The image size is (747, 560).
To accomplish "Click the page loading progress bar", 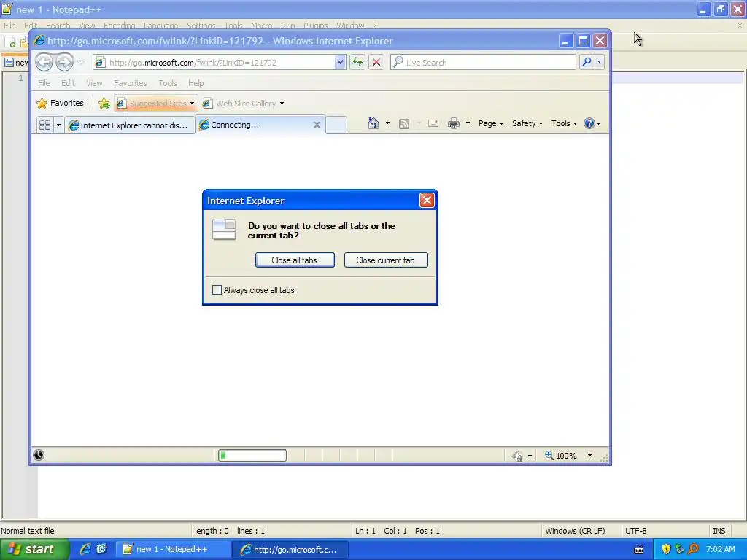I will click(252, 456).
